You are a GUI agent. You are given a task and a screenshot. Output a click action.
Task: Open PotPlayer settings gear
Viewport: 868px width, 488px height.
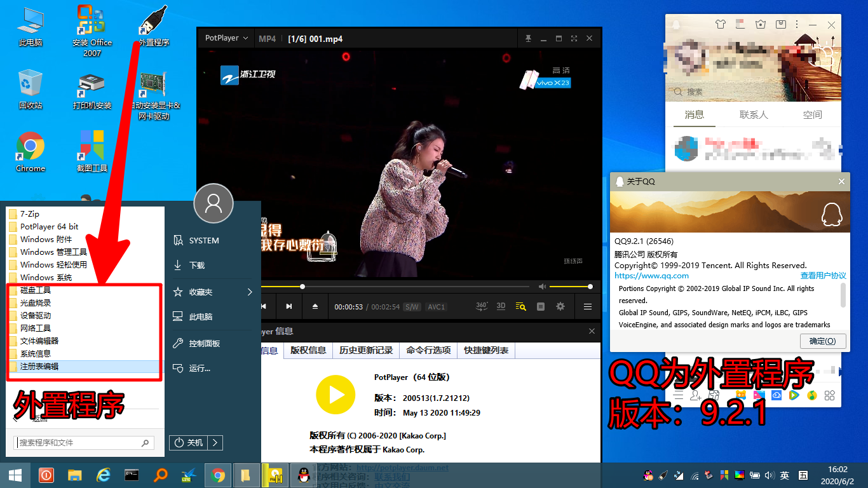click(560, 306)
